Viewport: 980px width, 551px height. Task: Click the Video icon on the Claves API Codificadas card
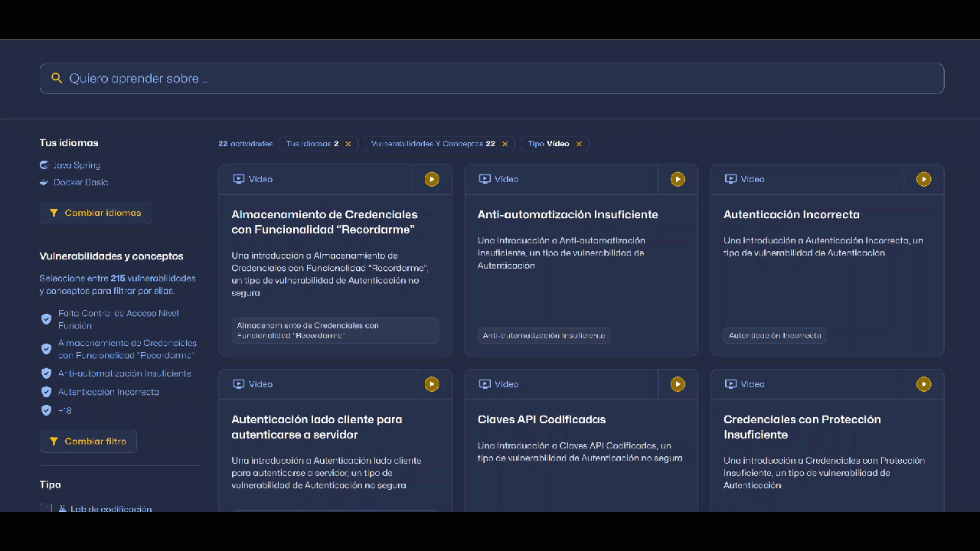(x=484, y=383)
